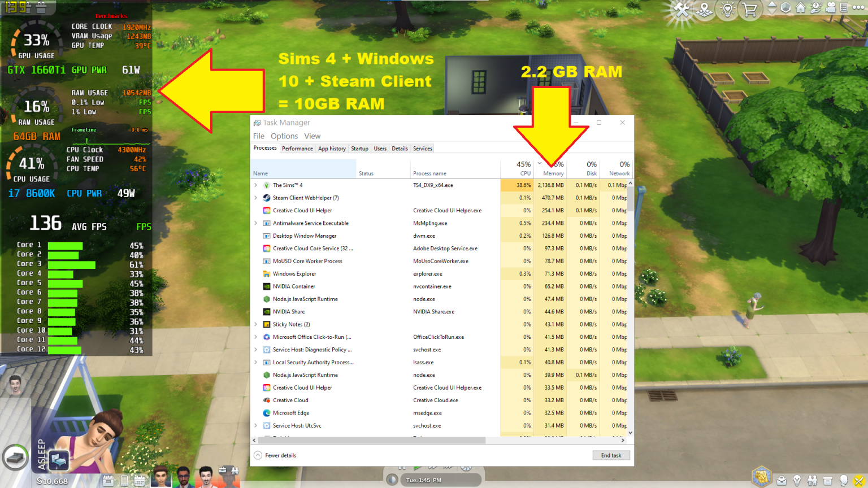Expand Steam Client WebHelper (7) process
Screen dimensions: 868x488
click(256, 198)
